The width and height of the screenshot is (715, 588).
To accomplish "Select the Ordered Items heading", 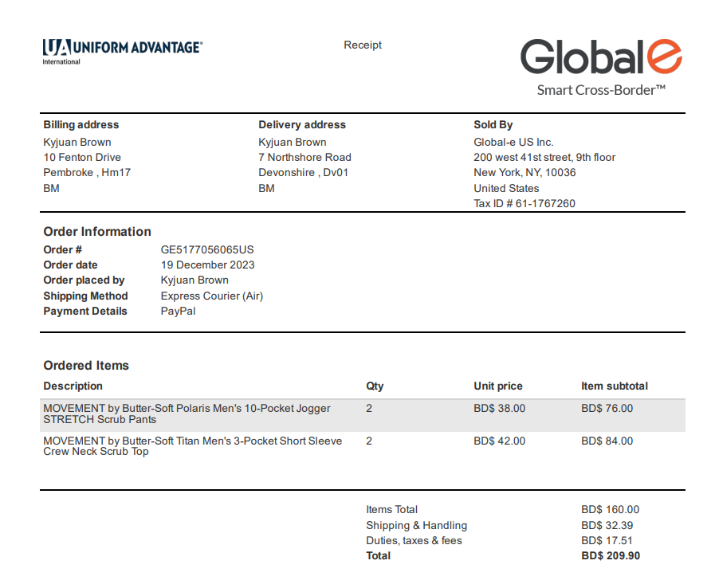I will pyautogui.click(x=86, y=366).
